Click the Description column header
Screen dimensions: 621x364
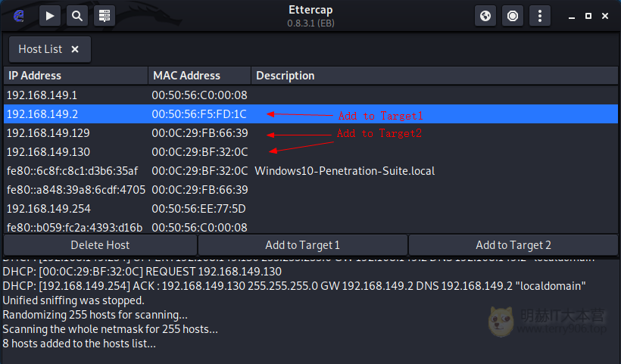pos(435,76)
